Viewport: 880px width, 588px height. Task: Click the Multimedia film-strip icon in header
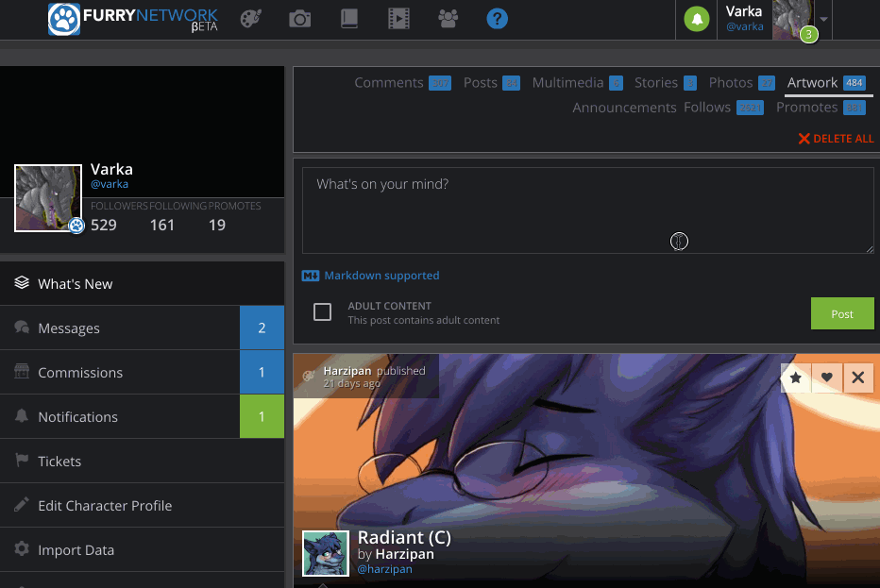click(398, 19)
